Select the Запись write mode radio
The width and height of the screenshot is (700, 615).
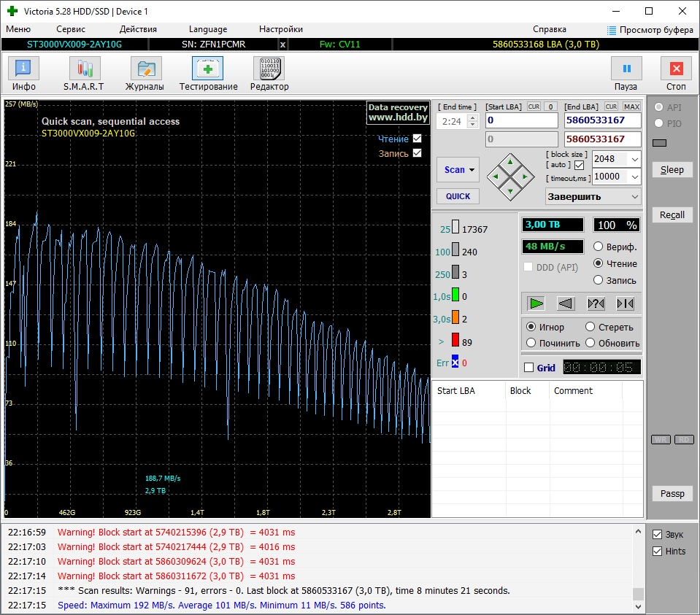tap(599, 280)
